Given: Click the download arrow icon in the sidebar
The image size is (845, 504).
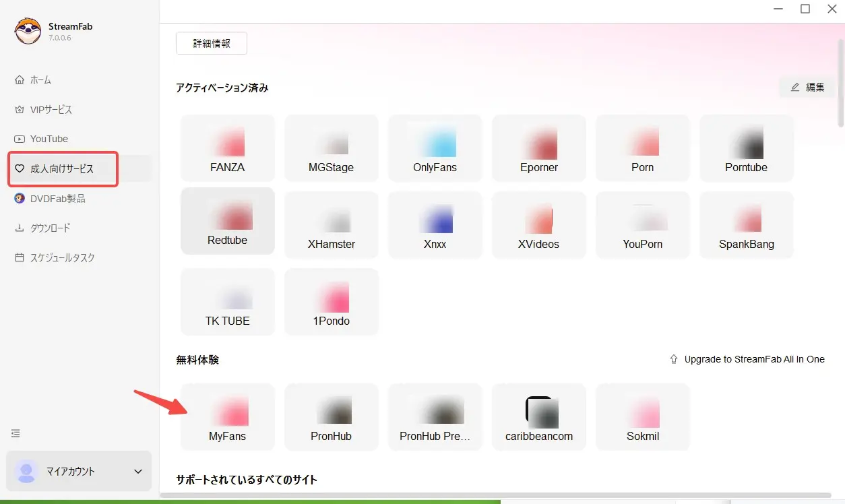Looking at the screenshot, I should tap(20, 228).
